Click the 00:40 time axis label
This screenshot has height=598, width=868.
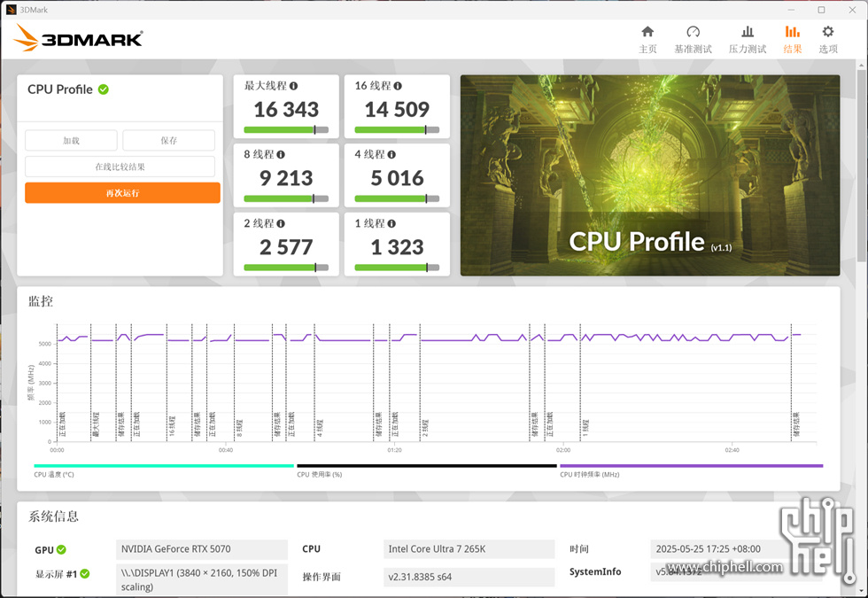(x=225, y=450)
